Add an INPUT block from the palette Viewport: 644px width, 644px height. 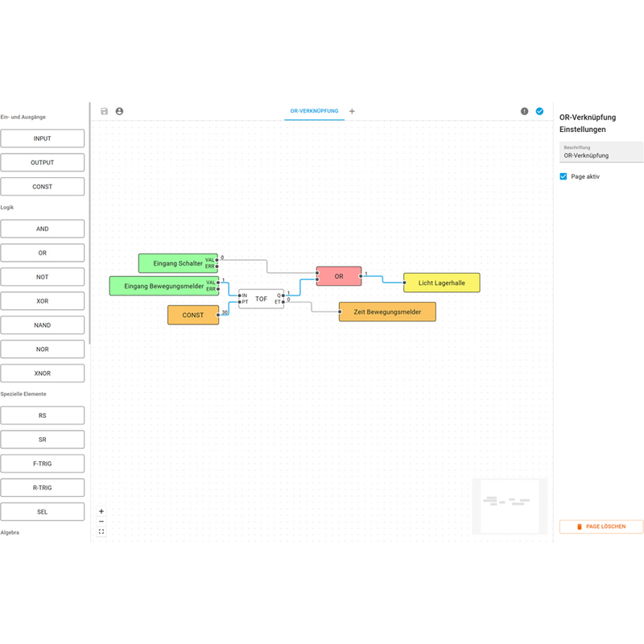[x=43, y=138]
